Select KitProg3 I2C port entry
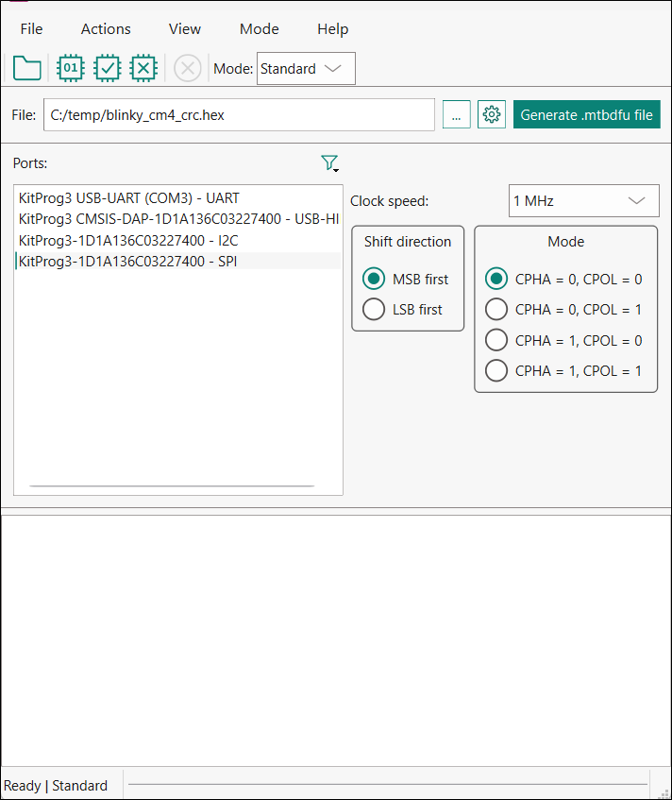 click(x=178, y=240)
